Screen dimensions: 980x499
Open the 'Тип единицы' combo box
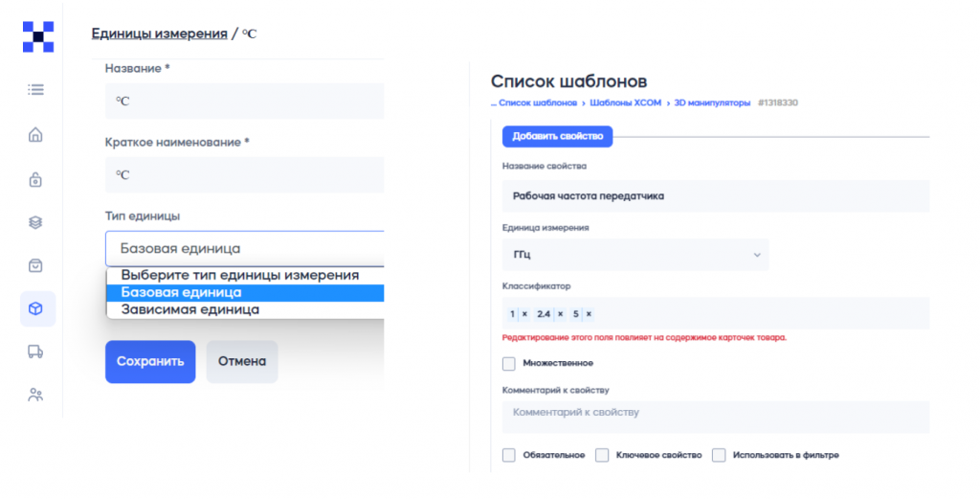244,248
